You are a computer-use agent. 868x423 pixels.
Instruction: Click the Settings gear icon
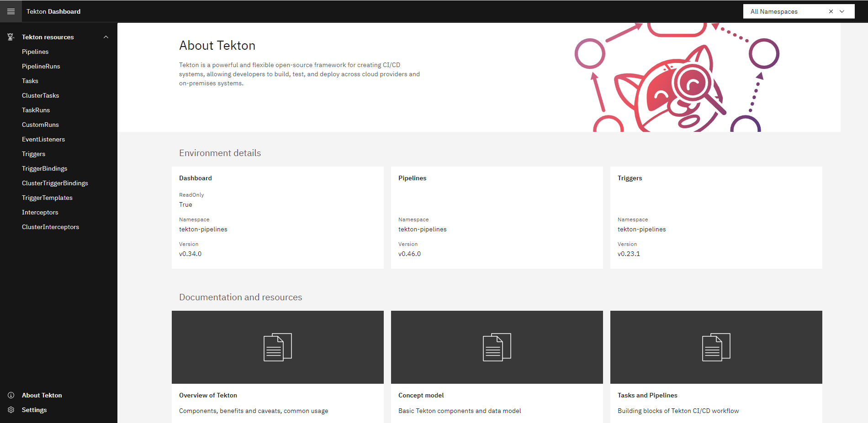pyautogui.click(x=11, y=410)
